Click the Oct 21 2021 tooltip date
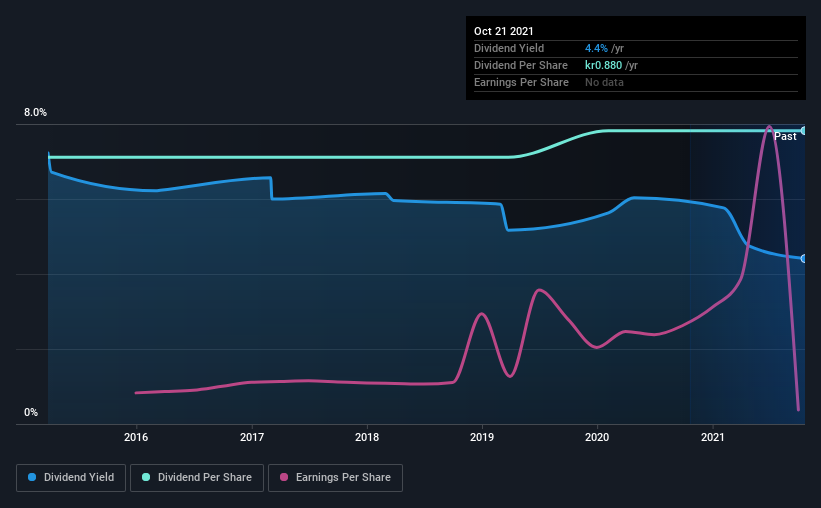Image resolution: width=821 pixels, height=508 pixels. click(504, 31)
